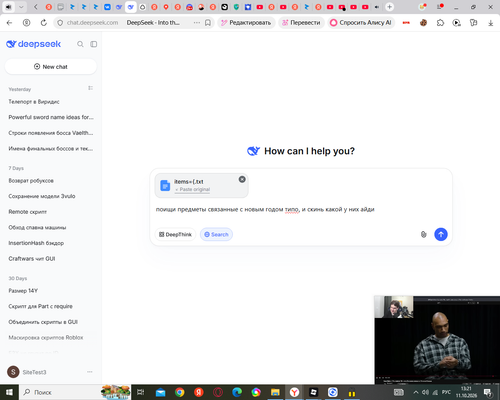Image resolution: width=500 pixels, height=400 pixels.
Task: Send the message with the blue arrow button
Action: click(441, 234)
